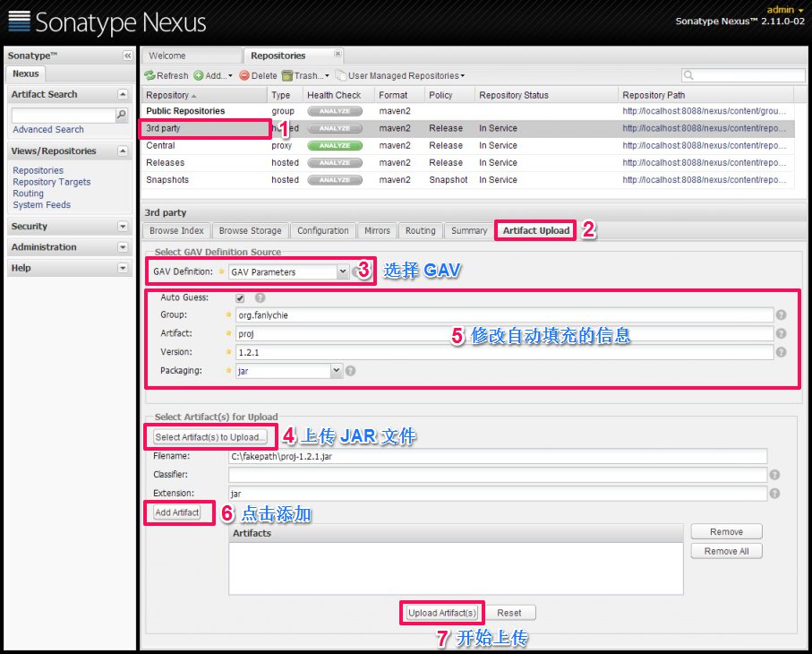Click the Artifact Search text field
The image size is (812, 654).
64,115
